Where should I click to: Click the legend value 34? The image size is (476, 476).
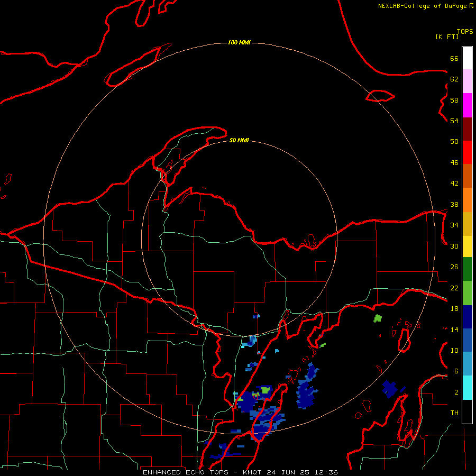click(454, 225)
